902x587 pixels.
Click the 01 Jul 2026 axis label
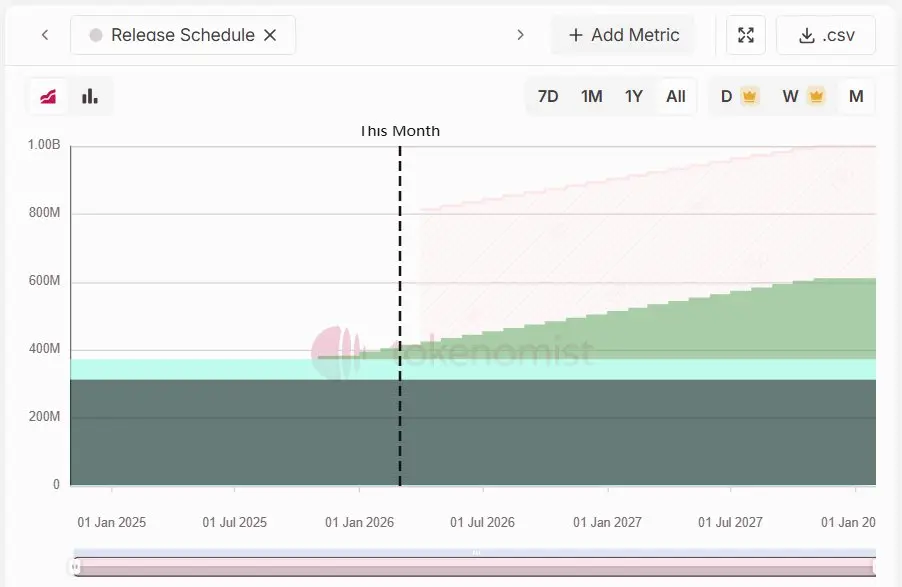coord(482,523)
